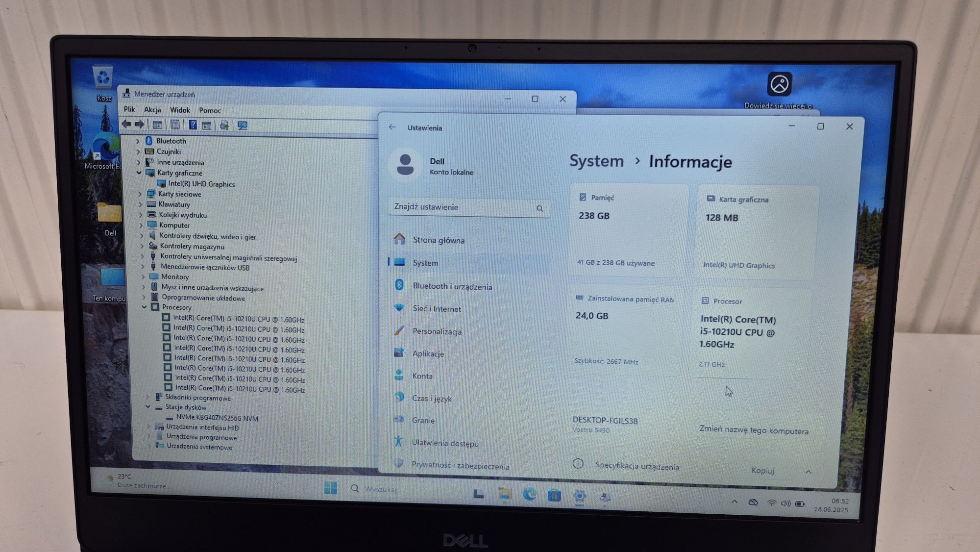Expand the Czujniki category
This screenshot has width=980, height=552.
(x=138, y=152)
